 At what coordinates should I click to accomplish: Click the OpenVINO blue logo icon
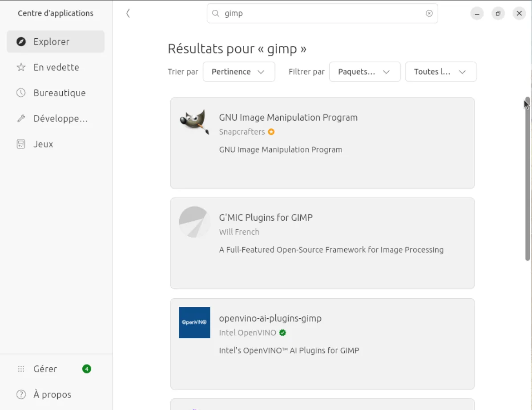194,322
